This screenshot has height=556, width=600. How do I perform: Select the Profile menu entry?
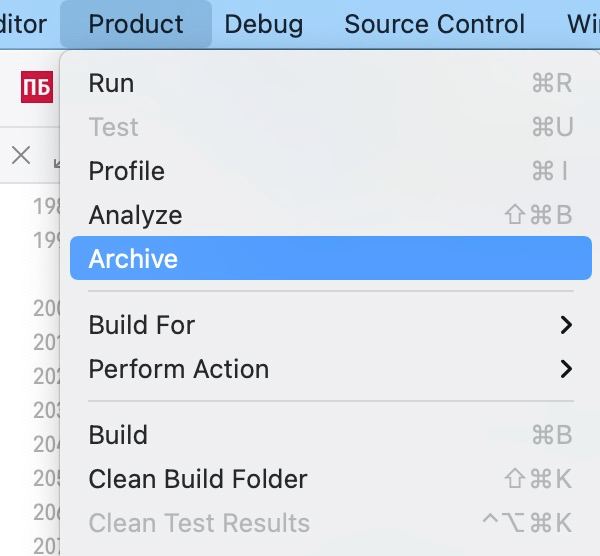tap(331, 171)
